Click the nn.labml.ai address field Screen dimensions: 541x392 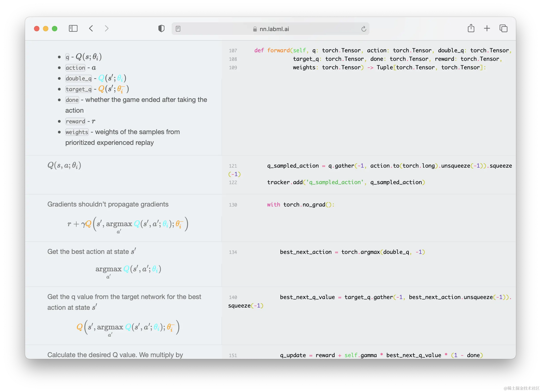(x=274, y=29)
